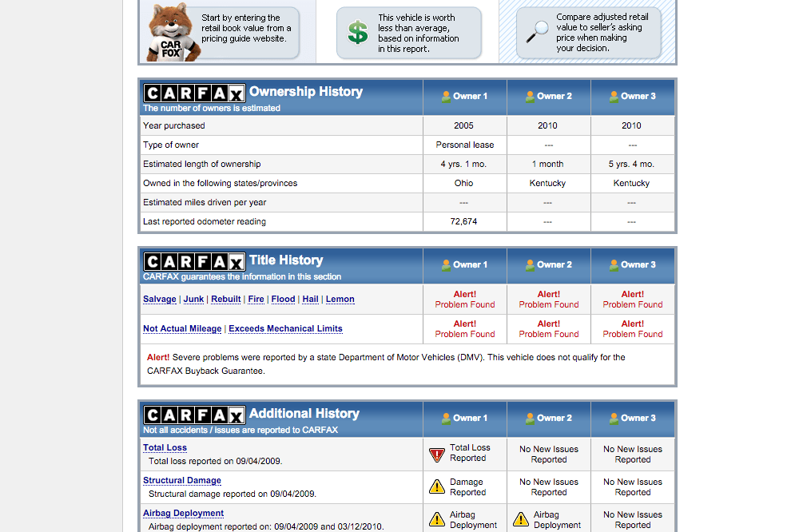Click Owner 2 person icon in Additional History
Image resolution: width=799 pixels, height=532 pixels.
click(x=530, y=419)
